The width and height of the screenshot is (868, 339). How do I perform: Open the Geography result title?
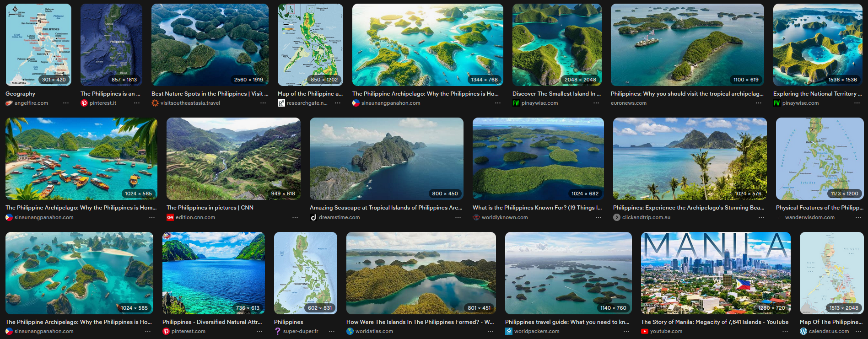click(20, 94)
